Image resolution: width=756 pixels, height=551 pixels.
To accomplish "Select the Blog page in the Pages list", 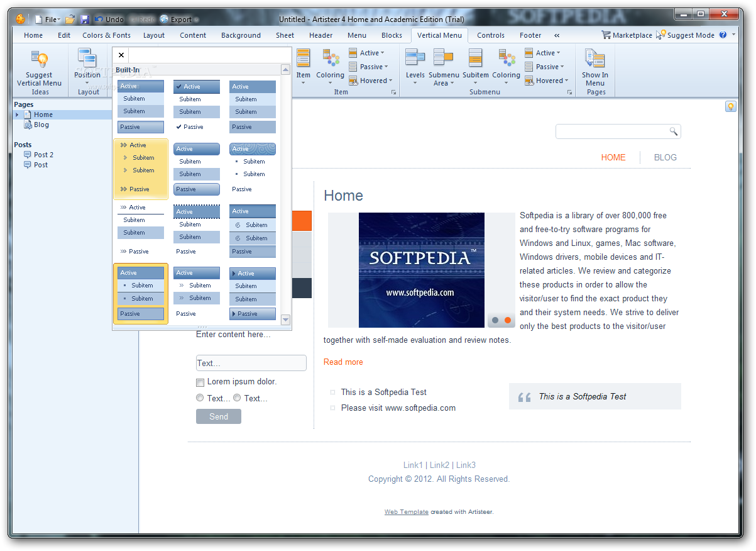I will pyautogui.click(x=41, y=125).
